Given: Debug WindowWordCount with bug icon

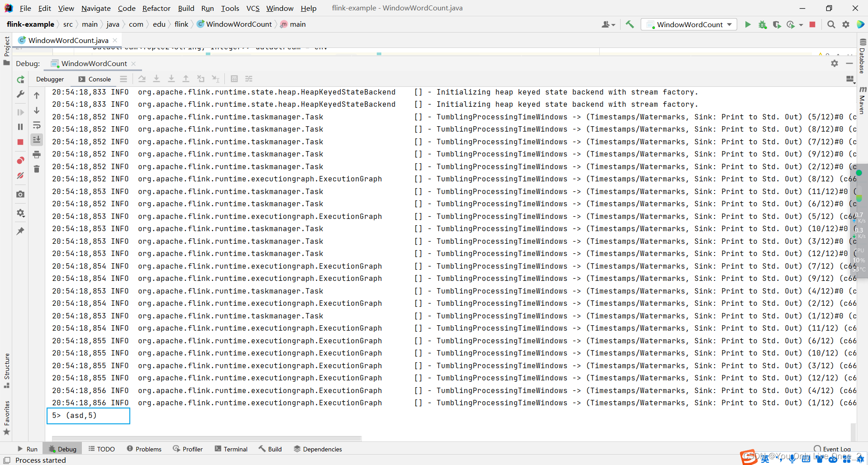Looking at the screenshot, I should (763, 24).
